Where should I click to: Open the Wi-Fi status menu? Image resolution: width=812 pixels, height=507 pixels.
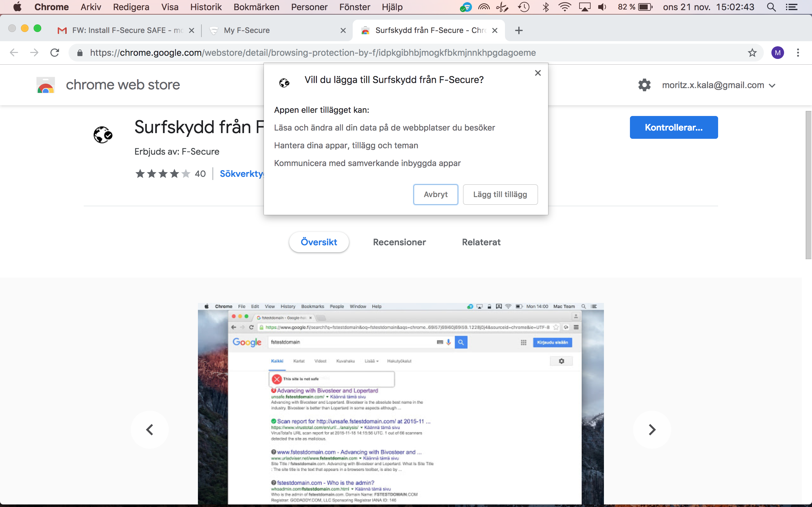[565, 7]
